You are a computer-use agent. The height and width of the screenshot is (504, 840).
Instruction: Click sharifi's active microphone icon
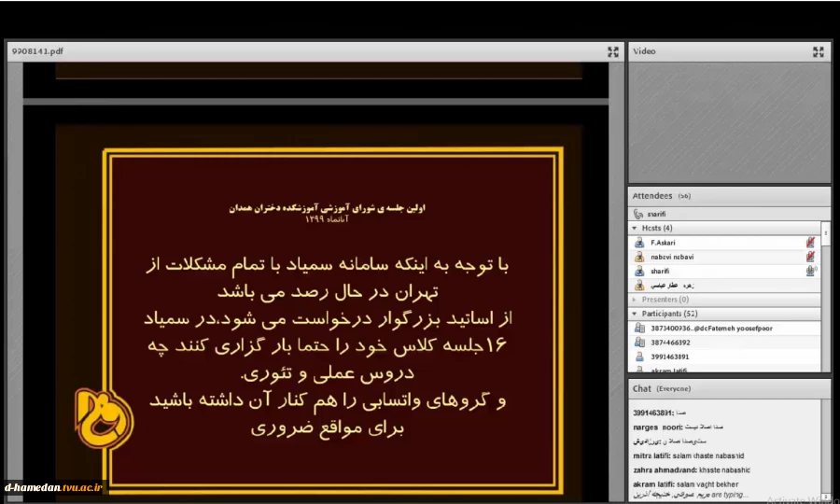(811, 271)
